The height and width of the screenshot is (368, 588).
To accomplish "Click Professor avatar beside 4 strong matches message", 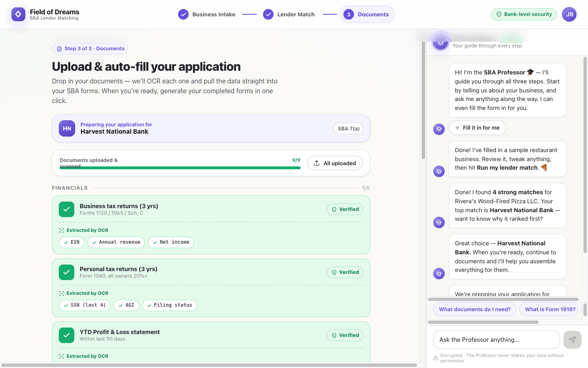I will click(x=439, y=222).
